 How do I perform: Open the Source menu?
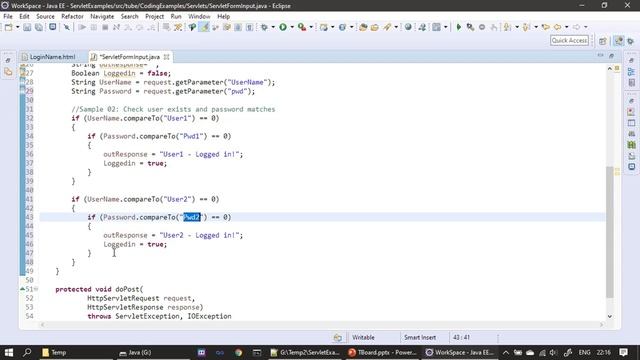[45, 16]
